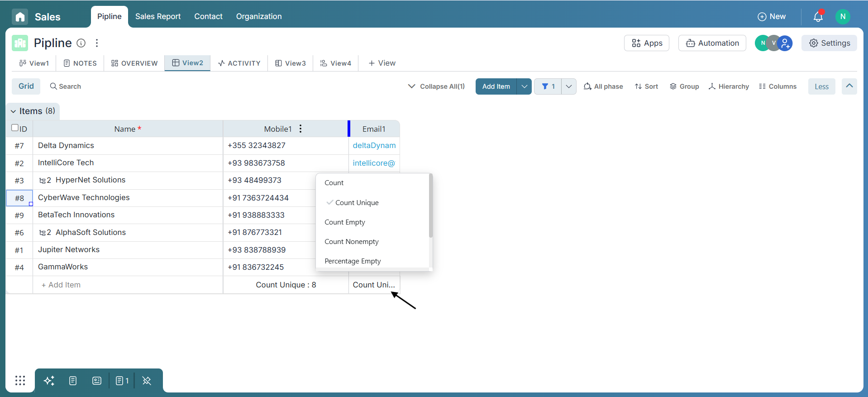Open the Apps button
This screenshot has width=868, height=397.
(x=647, y=43)
